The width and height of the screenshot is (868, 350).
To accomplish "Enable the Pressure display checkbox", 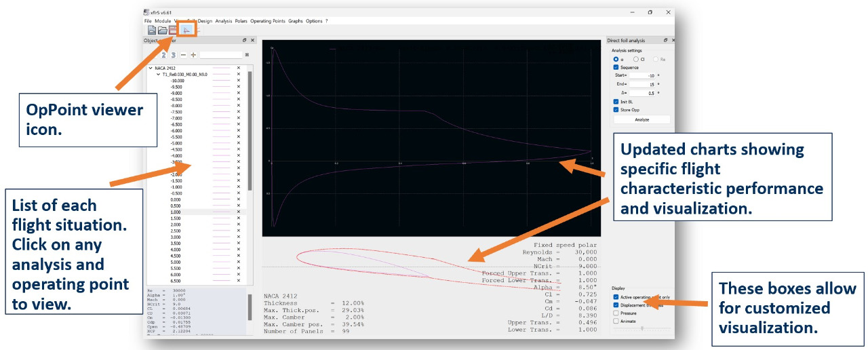I will tap(616, 313).
